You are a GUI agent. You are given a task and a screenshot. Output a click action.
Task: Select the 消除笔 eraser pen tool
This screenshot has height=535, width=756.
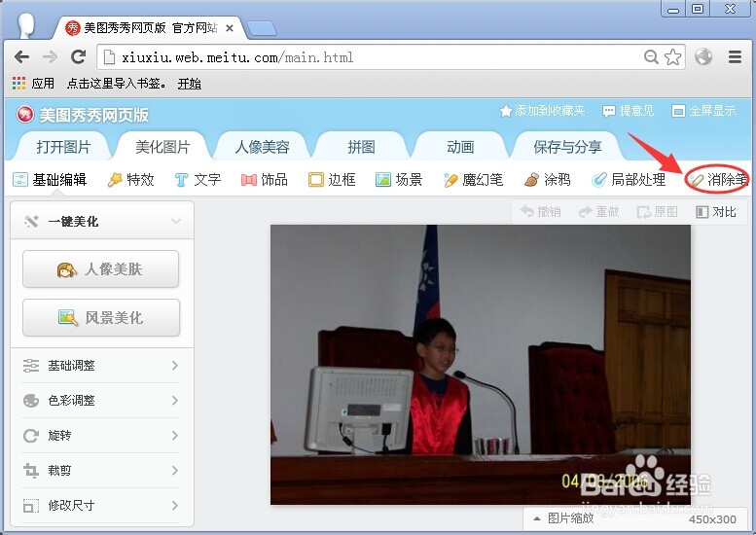click(x=717, y=180)
